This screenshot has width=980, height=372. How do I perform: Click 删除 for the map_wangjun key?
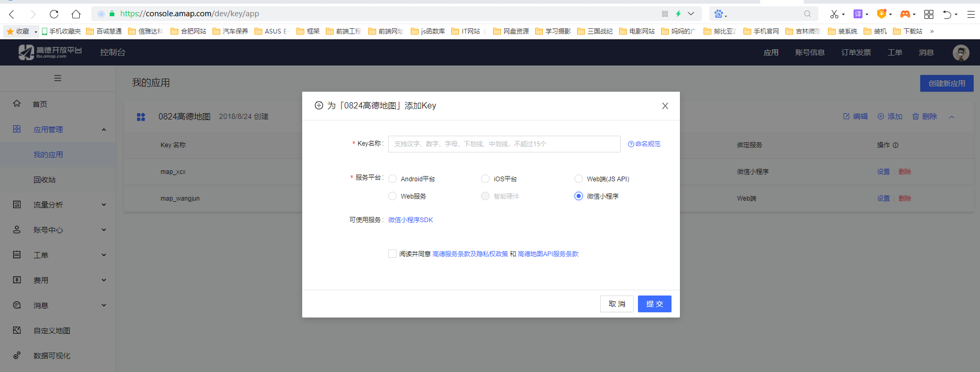pos(905,199)
